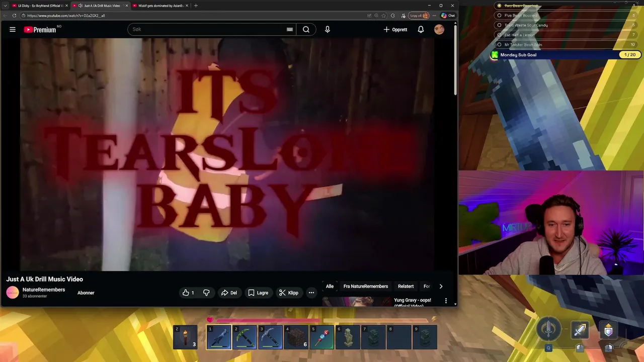Screen dimensions: 644x362
Task: Click the search magnifier button
Action: [306, 30]
